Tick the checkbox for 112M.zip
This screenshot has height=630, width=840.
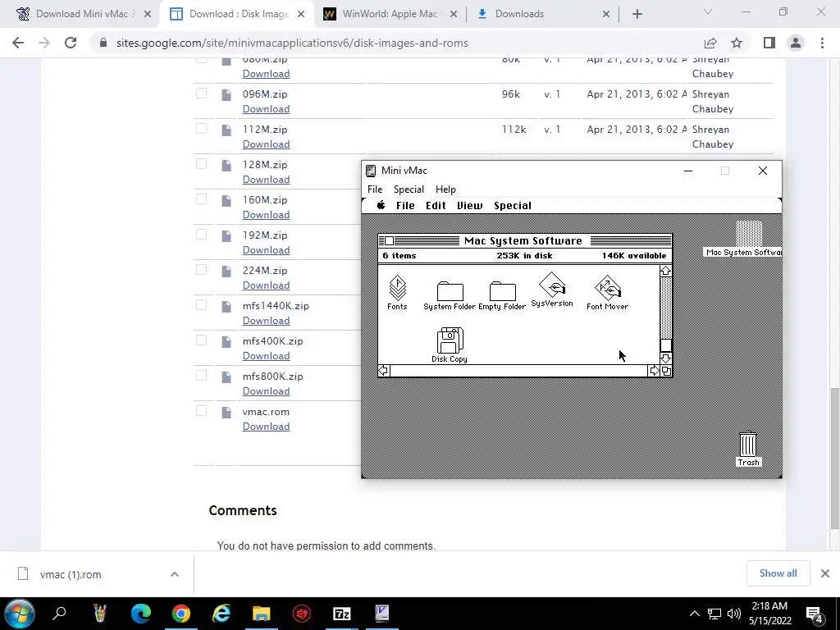point(202,129)
